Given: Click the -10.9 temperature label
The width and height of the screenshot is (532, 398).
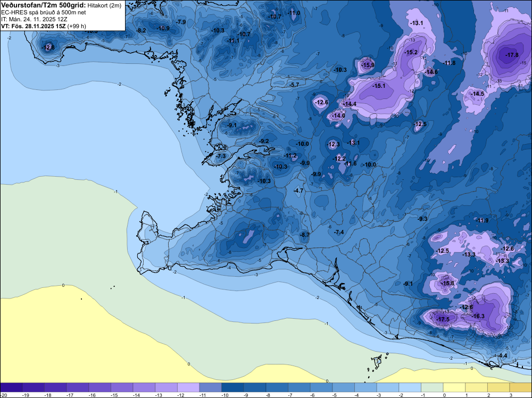Looking at the screenshot, I should pos(163,28).
